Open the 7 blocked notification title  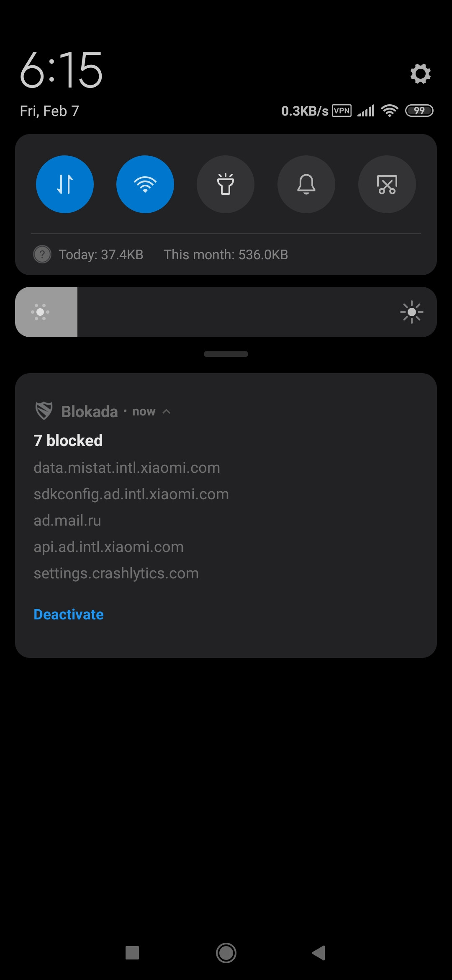point(68,441)
